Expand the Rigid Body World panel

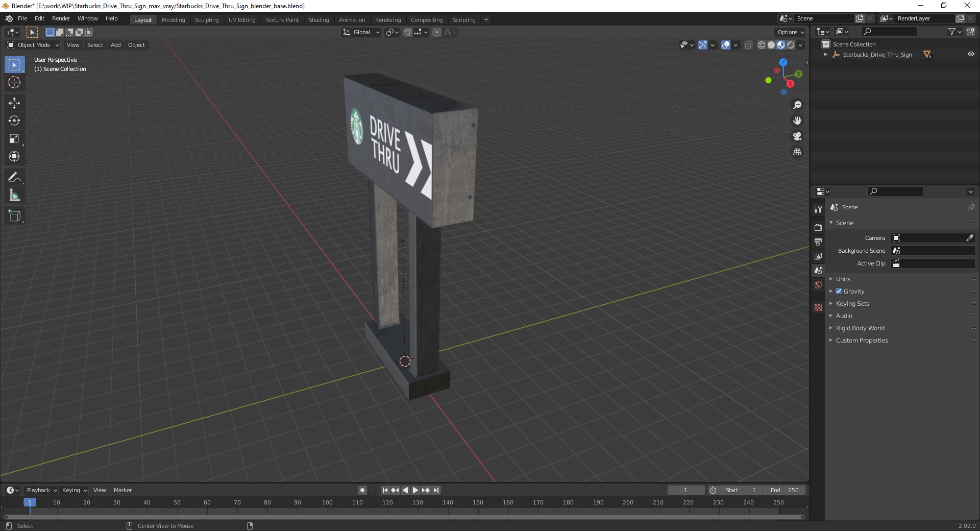click(x=860, y=328)
